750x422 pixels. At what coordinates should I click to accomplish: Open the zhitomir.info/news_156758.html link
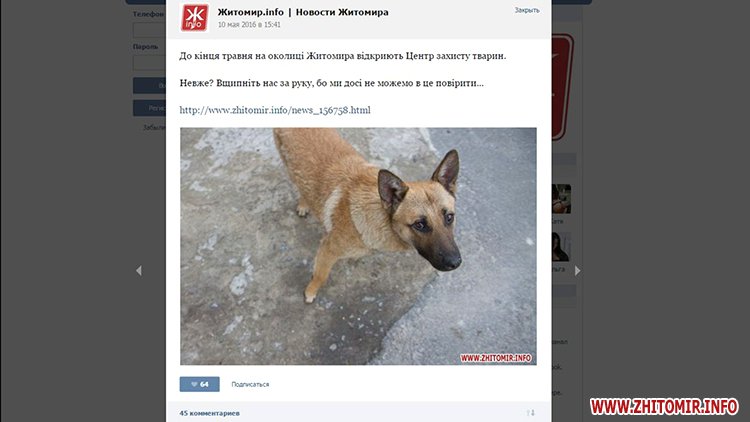(x=275, y=110)
